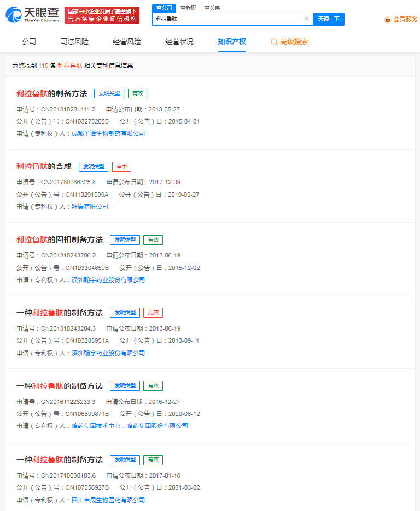420x511 pixels.
Task: Select publication date 2015-12-02
Action: 184,268
